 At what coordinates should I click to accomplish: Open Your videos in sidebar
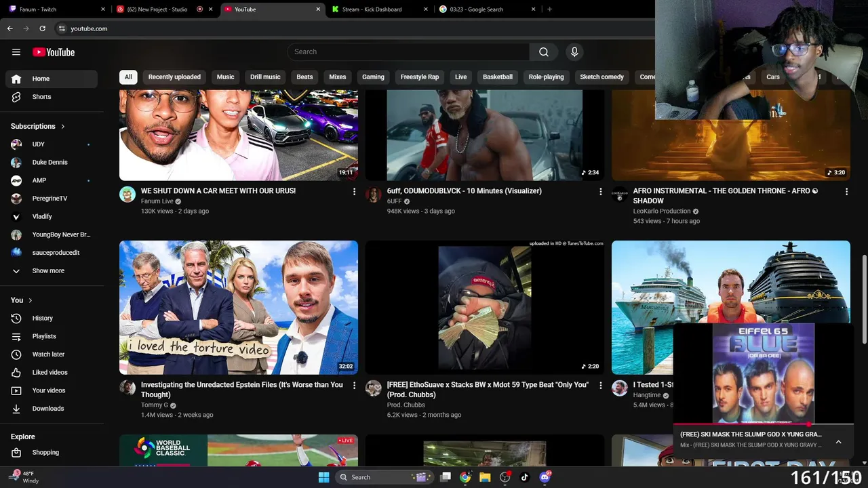tap(52, 390)
